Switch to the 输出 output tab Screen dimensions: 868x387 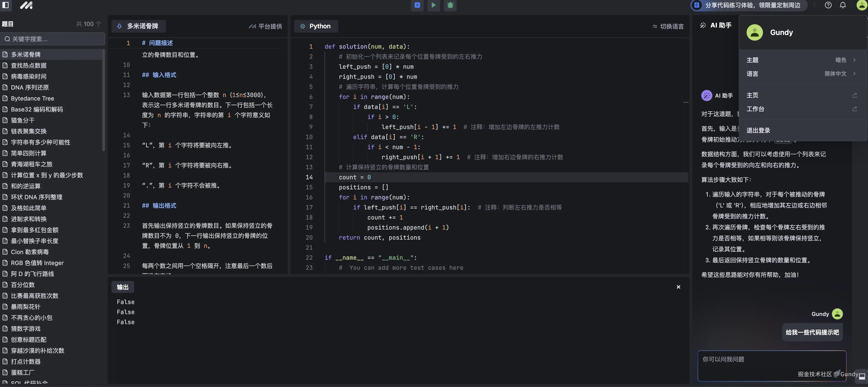[x=123, y=287]
